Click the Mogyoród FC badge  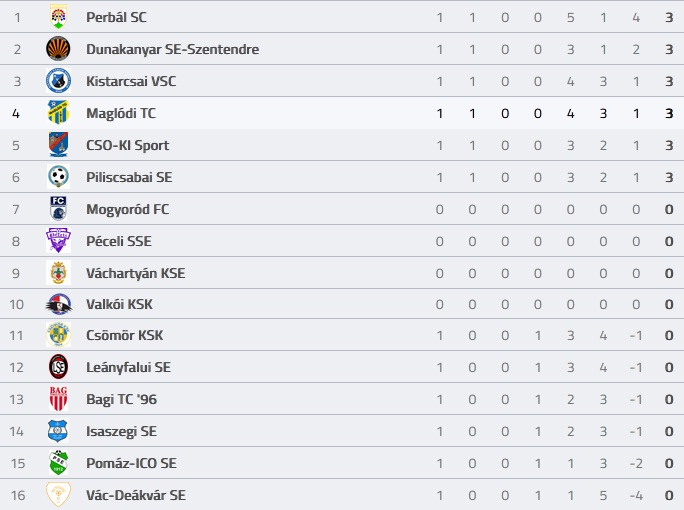point(58,209)
